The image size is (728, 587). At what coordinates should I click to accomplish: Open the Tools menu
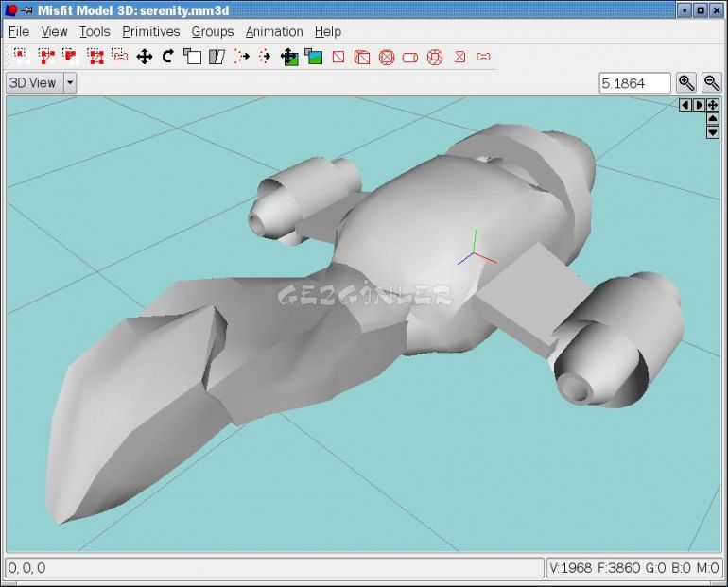click(95, 31)
